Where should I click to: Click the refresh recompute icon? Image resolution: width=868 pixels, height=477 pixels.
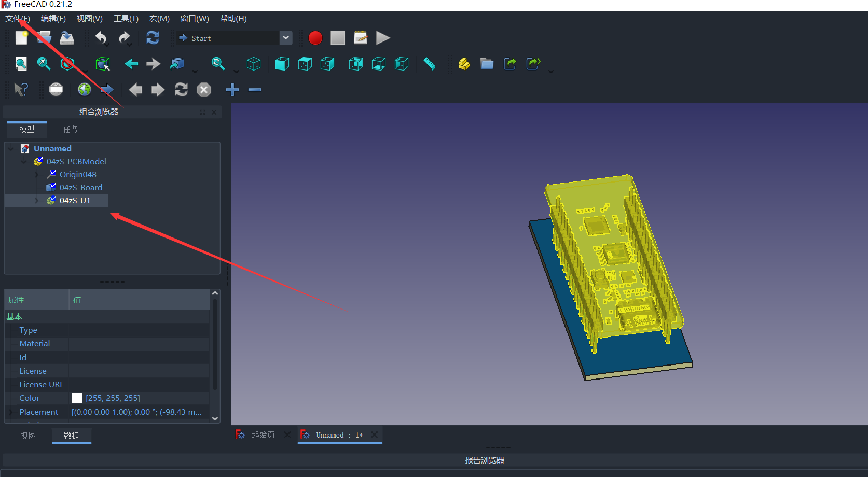(x=153, y=38)
